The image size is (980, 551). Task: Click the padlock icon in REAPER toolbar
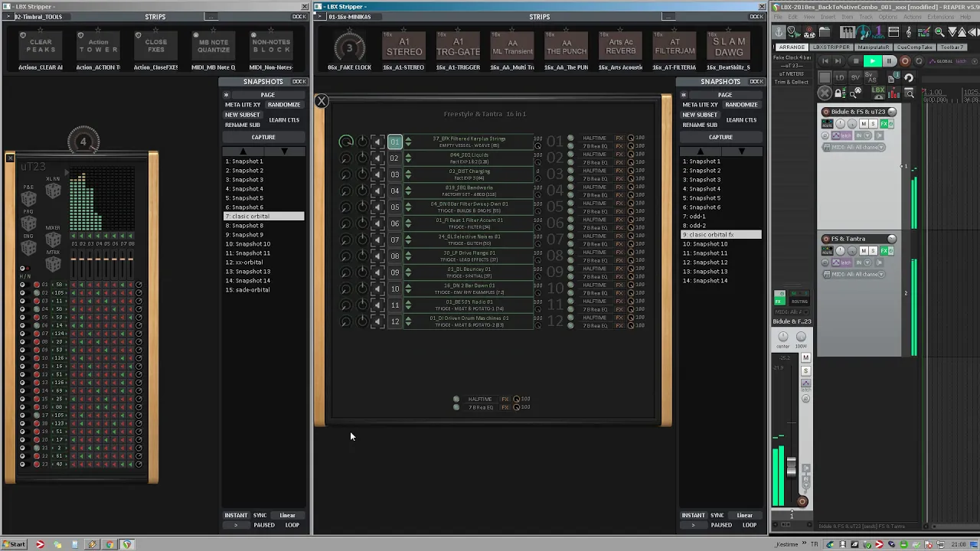840,93
